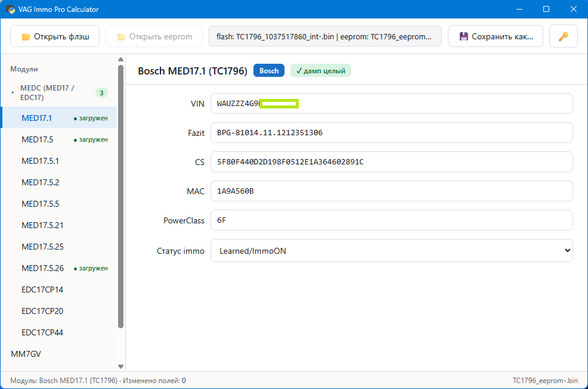Click the Fazit input field
This screenshot has height=389, width=588.
click(391, 133)
